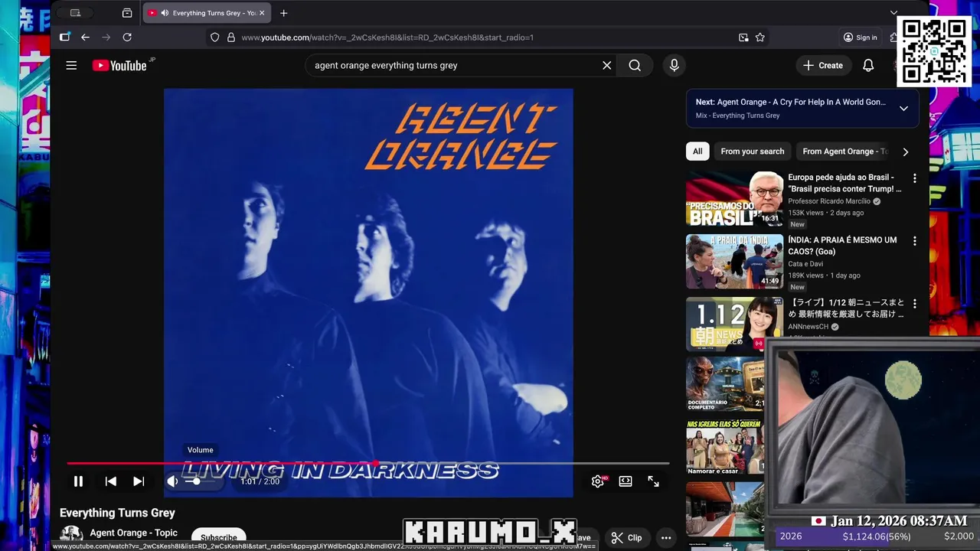Open more actions three dots below video

click(666, 537)
